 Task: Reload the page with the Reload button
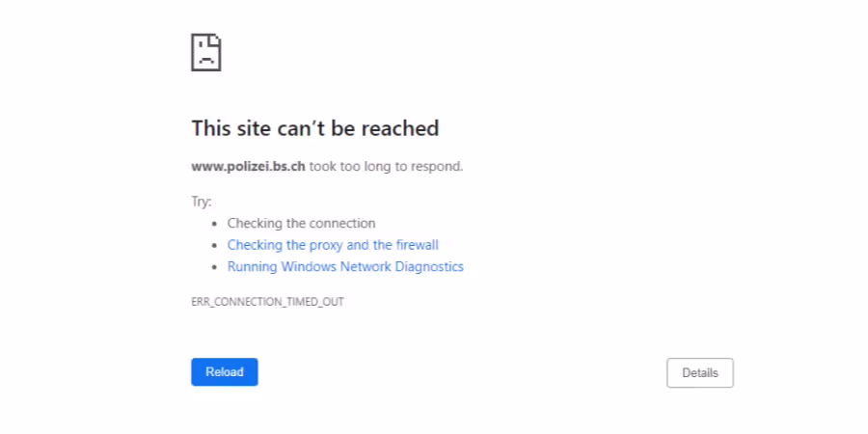(225, 372)
